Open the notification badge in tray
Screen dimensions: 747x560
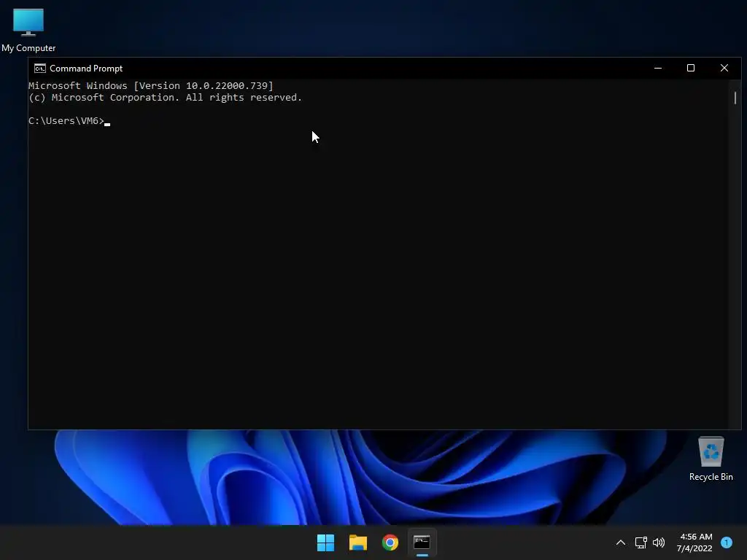[727, 542]
